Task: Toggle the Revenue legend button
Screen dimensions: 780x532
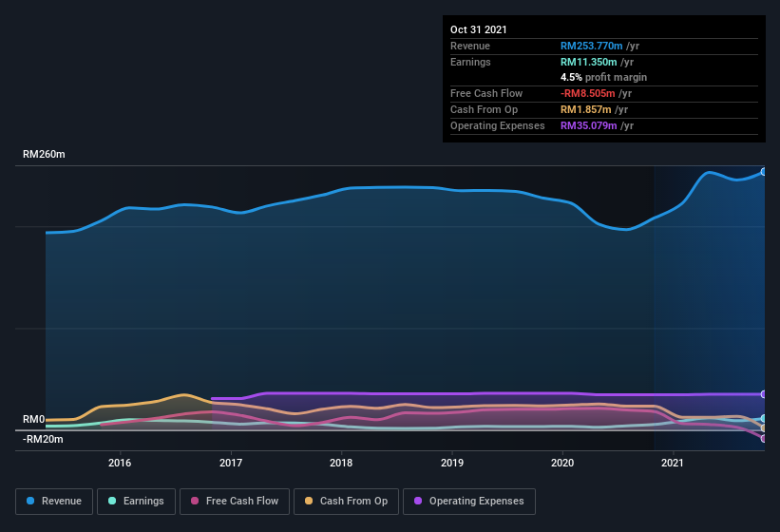Action: (x=54, y=502)
